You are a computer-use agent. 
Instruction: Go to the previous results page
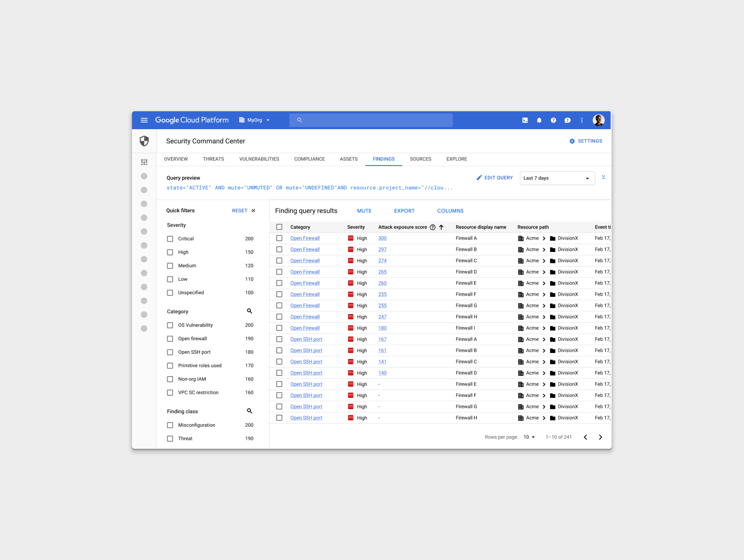pyautogui.click(x=585, y=437)
